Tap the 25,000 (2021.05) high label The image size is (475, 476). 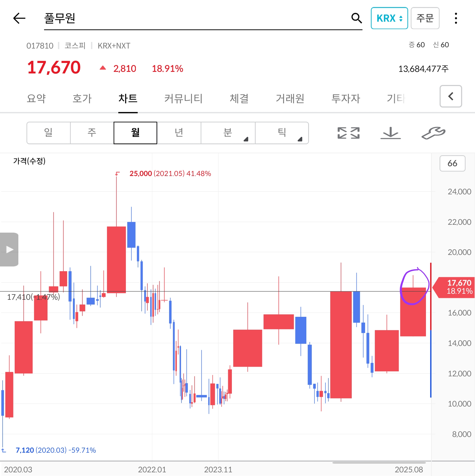click(170, 174)
